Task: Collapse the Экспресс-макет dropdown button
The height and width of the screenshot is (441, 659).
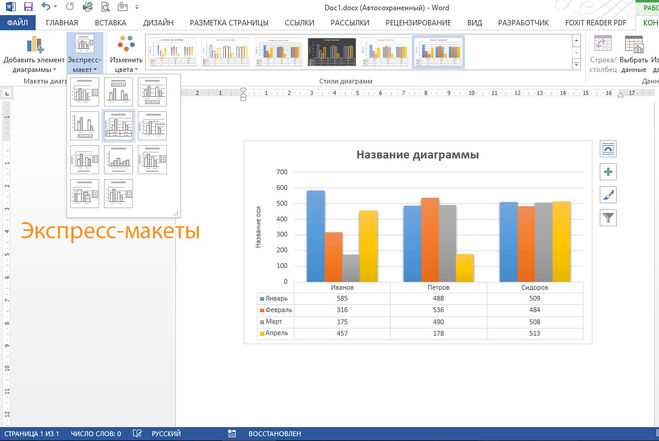Action: (84, 54)
